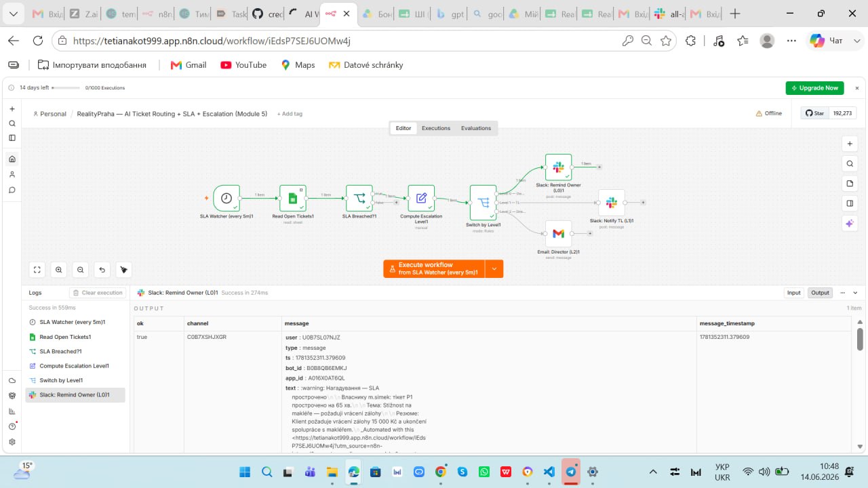This screenshot has height=488, width=868.
Task: Expand the Execute workflow trigger dropdown arrow
Action: pos(494,269)
